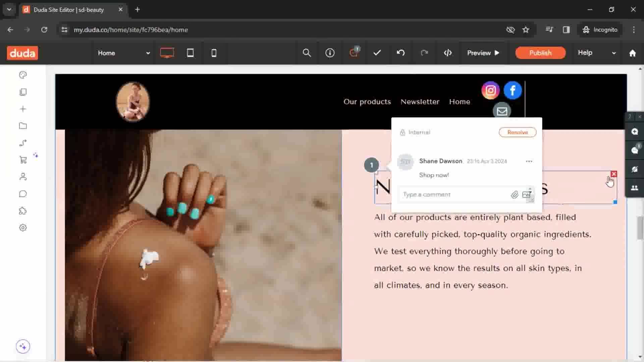This screenshot has height=362, width=644.
Task: Click the AI assistant sparkle button
Action: point(23,346)
